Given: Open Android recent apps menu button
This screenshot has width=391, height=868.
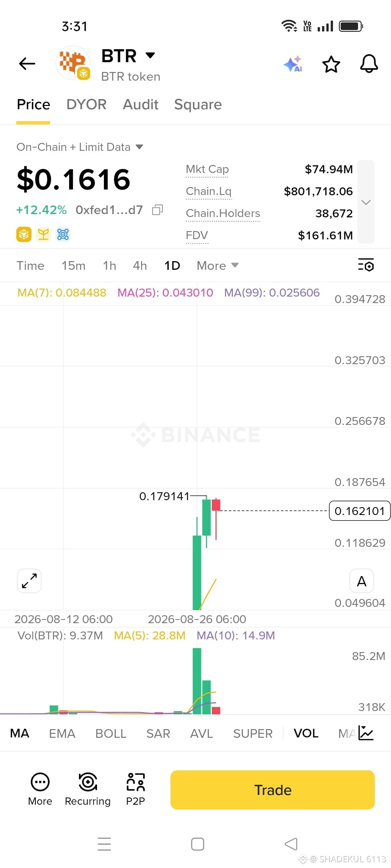Looking at the screenshot, I should [x=104, y=844].
